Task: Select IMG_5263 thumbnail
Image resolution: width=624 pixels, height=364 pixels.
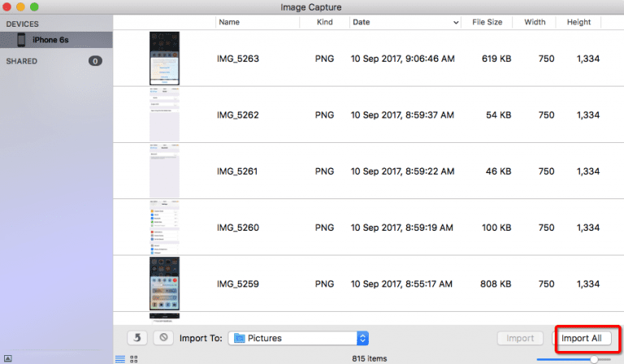Action: [164, 58]
